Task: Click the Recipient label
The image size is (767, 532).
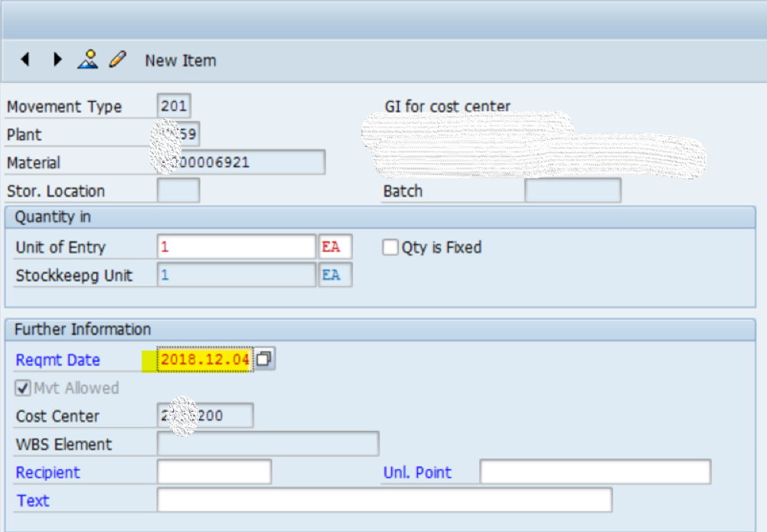Action: (48, 473)
